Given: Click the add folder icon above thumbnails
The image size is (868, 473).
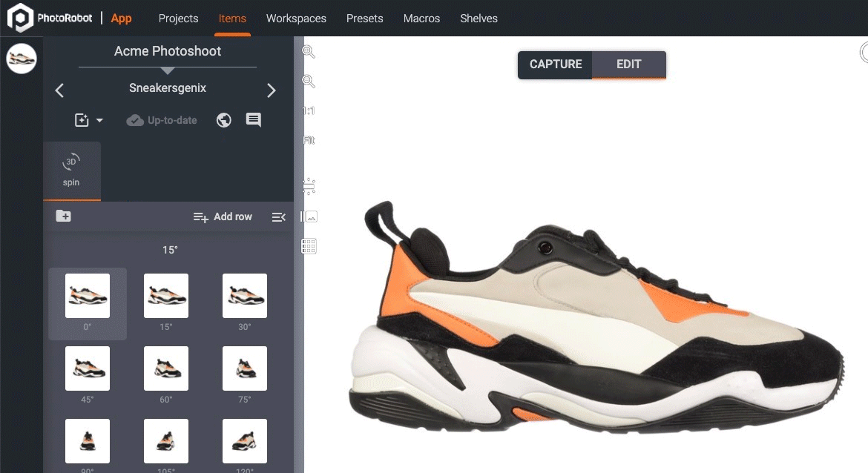Looking at the screenshot, I should point(64,216).
